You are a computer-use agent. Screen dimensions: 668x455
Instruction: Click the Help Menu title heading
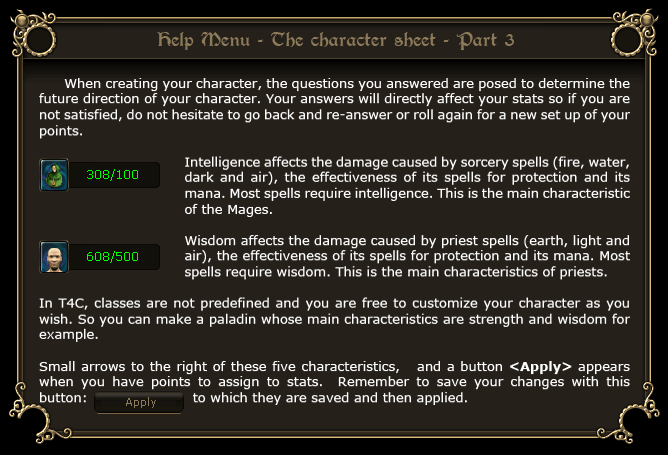tap(332, 40)
